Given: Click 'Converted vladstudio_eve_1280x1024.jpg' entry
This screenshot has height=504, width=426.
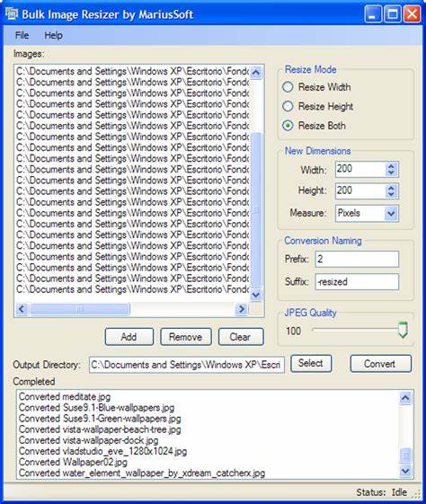Looking at the screenshot, I should pos(102,451).
